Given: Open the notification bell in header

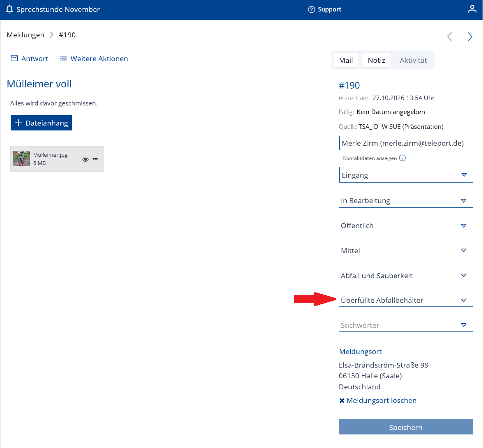Looking at the screenshot, I should pos(9,9).
